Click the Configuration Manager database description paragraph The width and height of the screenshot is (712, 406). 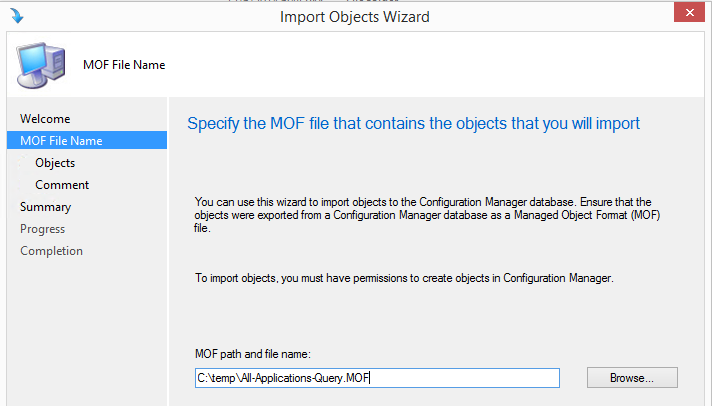pyautogui.click(x=427, y=215)
